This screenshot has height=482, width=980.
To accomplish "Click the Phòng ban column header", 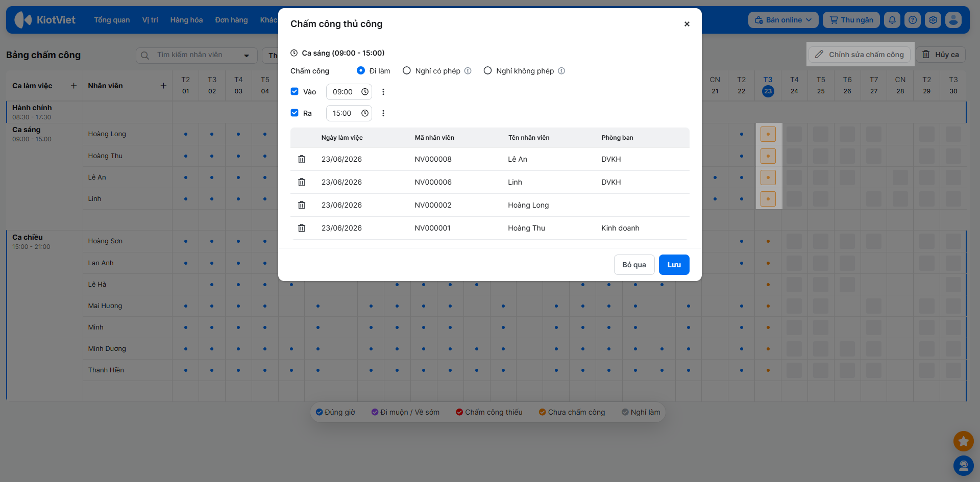I will pos(617,138).
